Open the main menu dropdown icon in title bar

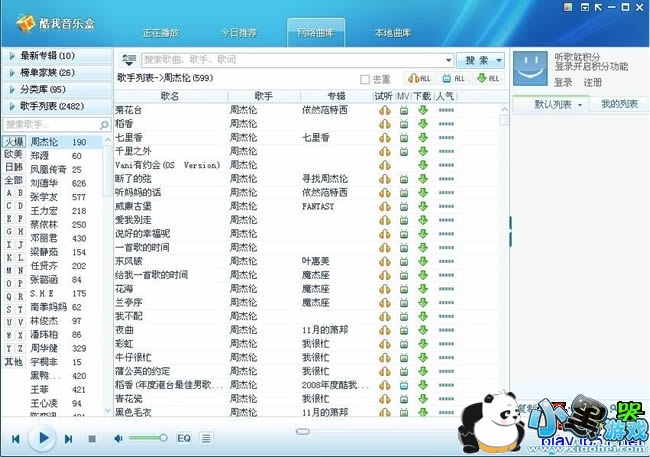click(585, 7)
